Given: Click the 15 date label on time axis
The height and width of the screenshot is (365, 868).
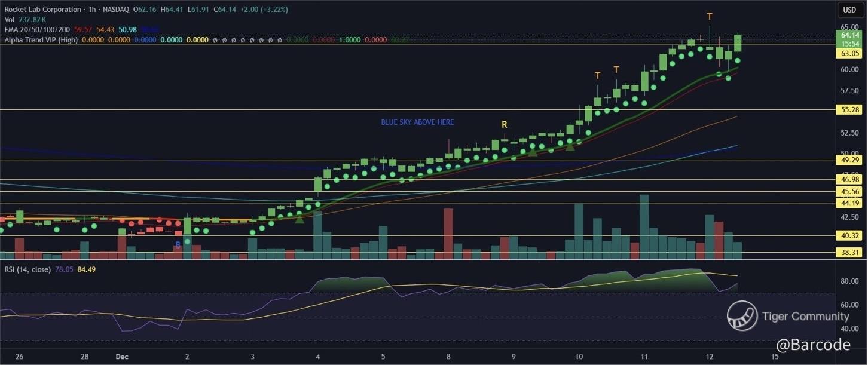Looking at the screenshot, I should tap(775, 357).
